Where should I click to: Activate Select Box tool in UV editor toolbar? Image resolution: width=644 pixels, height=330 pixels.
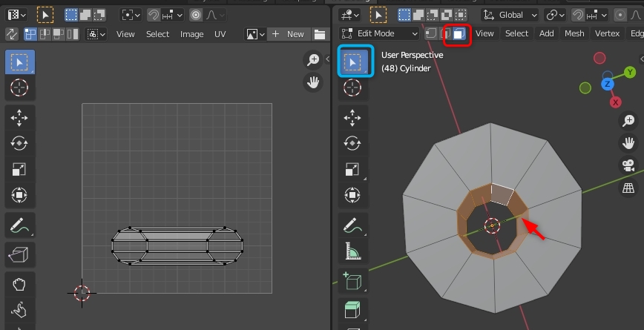click(19, 62)
